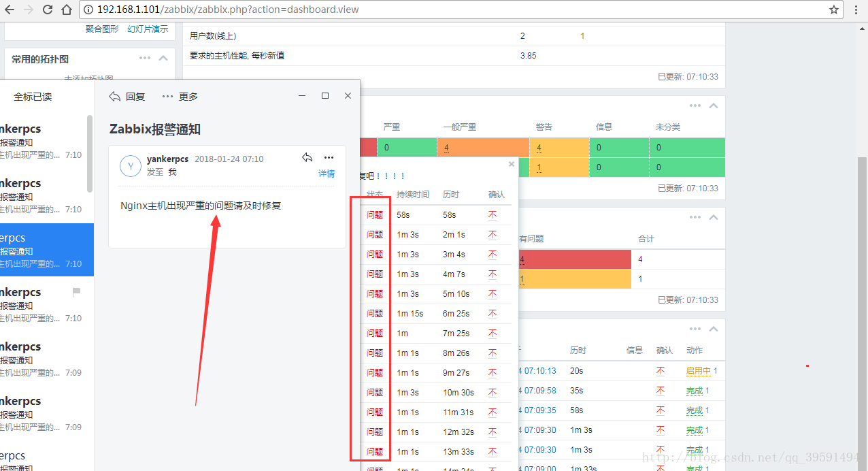Open the Chrome menu dots

(856, 10)
